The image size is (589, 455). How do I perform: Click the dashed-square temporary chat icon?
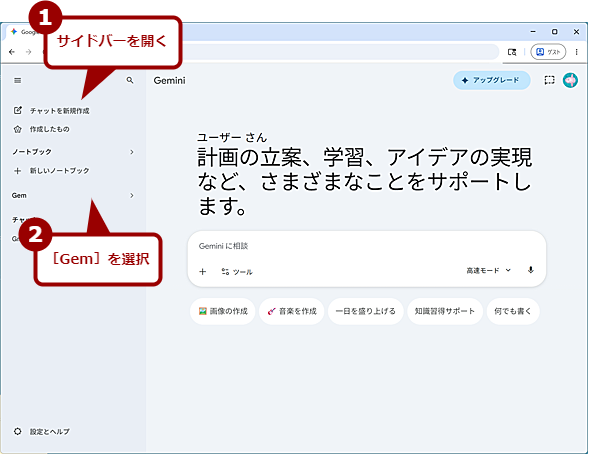(x=549, y=80)
